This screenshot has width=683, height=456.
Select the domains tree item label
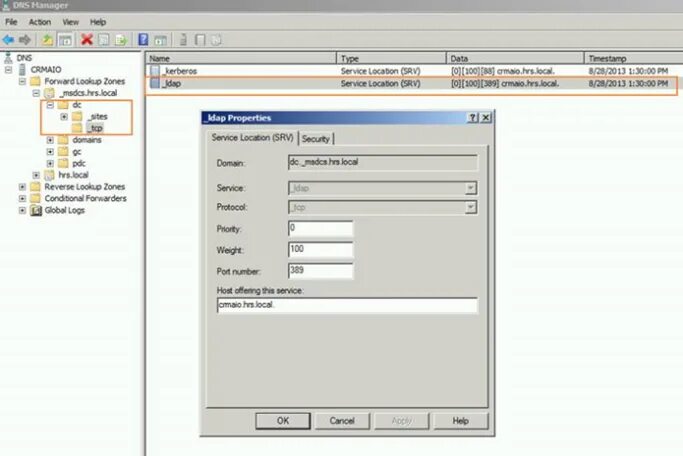tap(87, 140)
